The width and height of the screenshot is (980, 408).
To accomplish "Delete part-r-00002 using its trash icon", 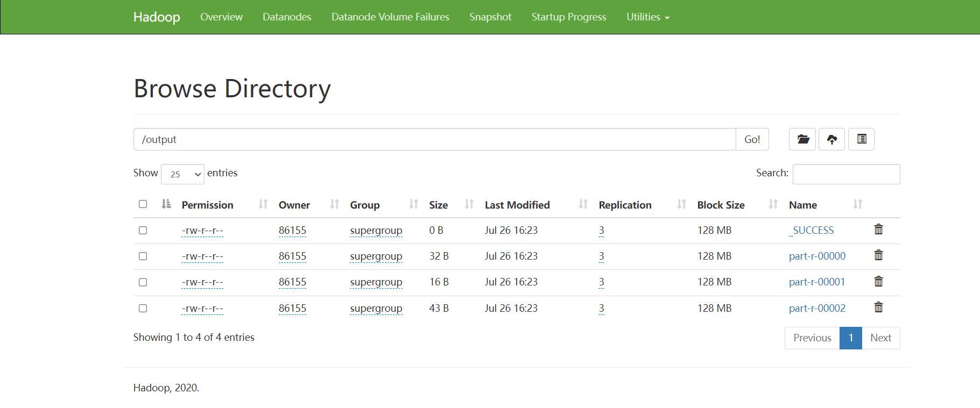I will [x=879, y=307].
